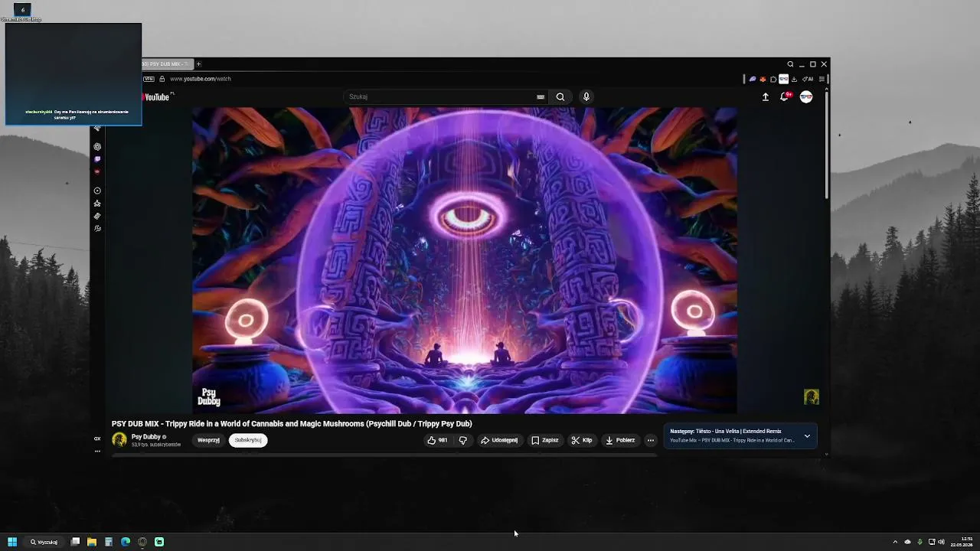Open Psy Dubby channel name link
Image resolution: width=980 pixels, height=551 pixels.
tap(146, 437)
